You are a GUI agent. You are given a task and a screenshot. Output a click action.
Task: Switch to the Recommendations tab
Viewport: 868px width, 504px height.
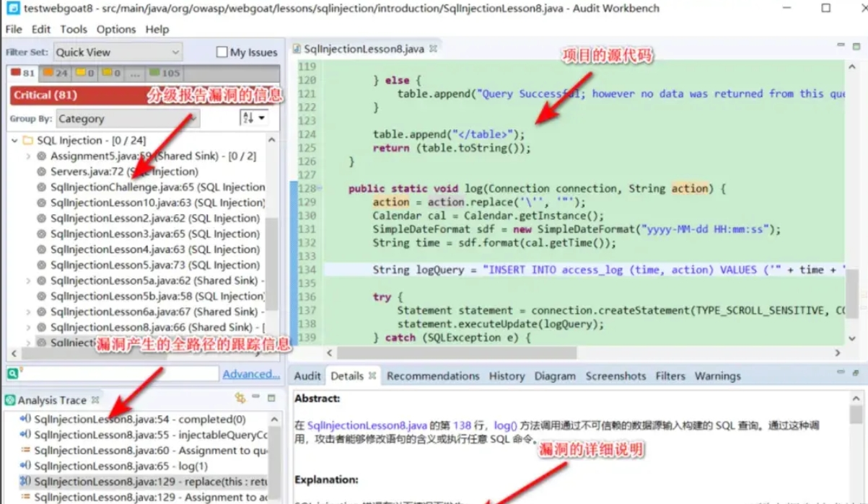pyautogui.click(x=433, y=376)
